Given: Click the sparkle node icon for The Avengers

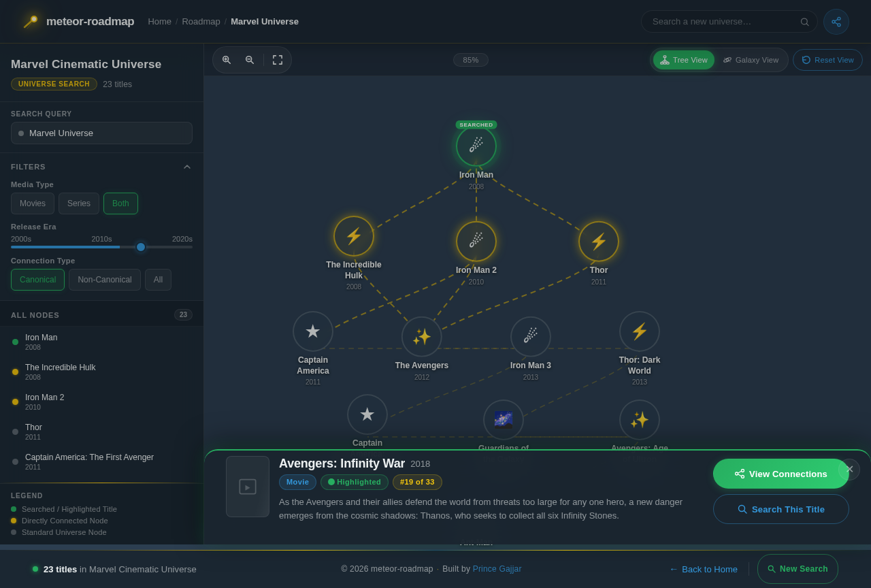Looking at the screenshot, I should tap(421, 336).
